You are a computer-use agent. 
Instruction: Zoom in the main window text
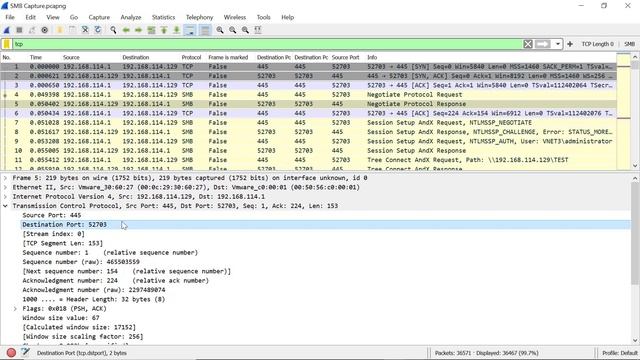220,30
